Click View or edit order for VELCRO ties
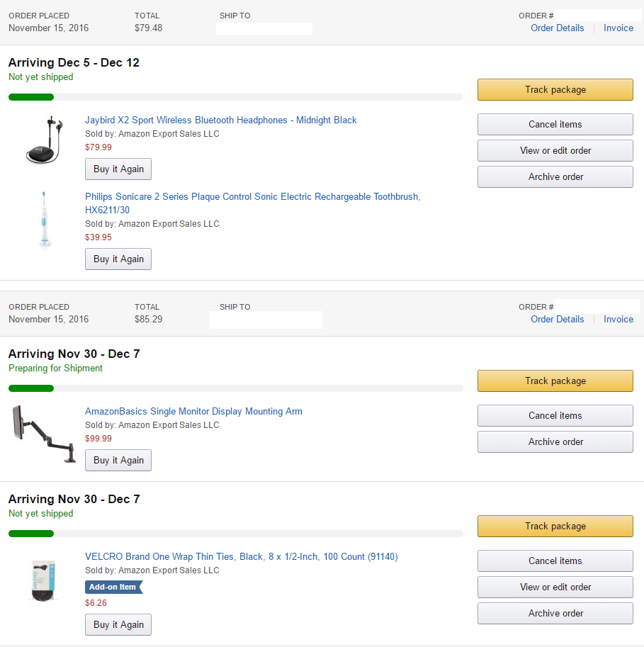The width and height of the screenshot is (644, 647). [555, 587]
